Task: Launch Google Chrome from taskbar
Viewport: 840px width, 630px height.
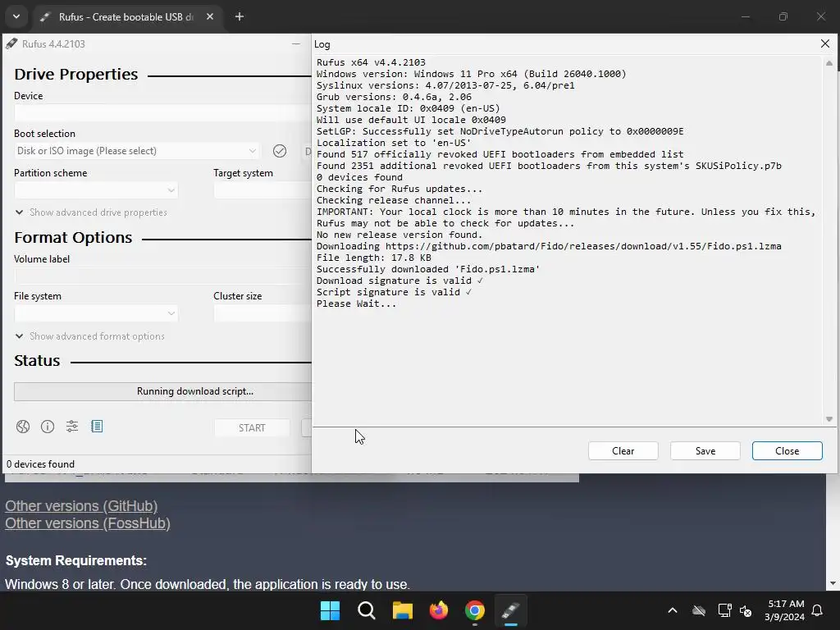Action: pos(475,610)
